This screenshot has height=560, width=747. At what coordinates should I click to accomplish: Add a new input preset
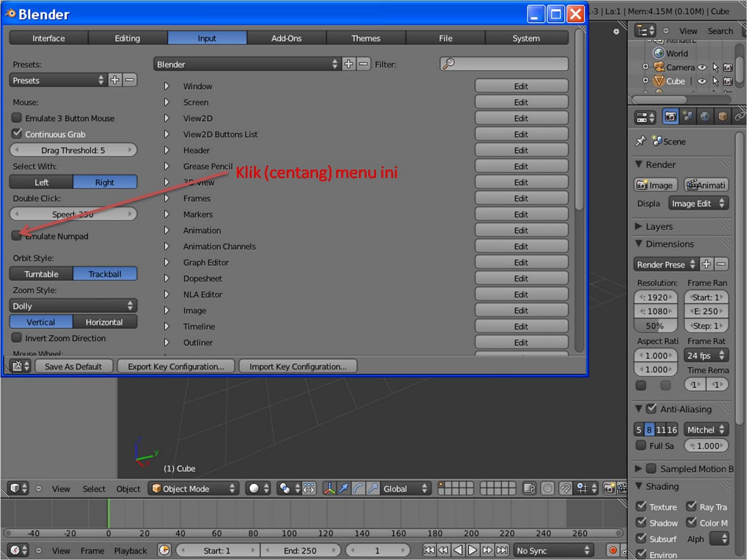[x=115, y=80]
